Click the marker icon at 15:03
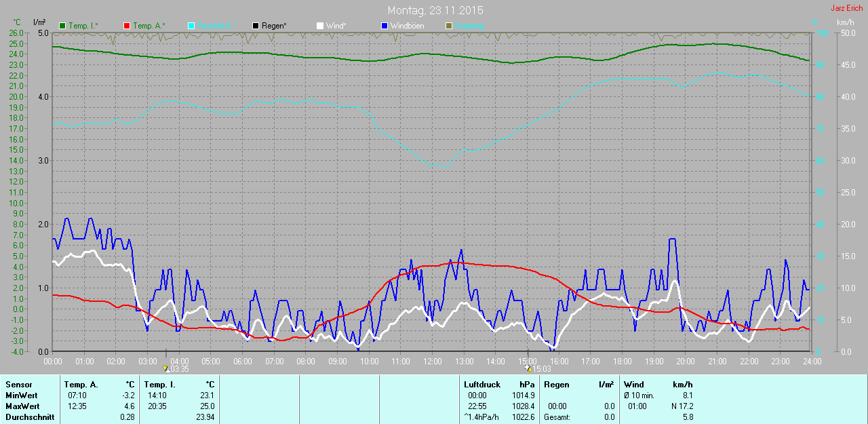The height and width of the screenshot is (424, 868). [x=529, y=369]
